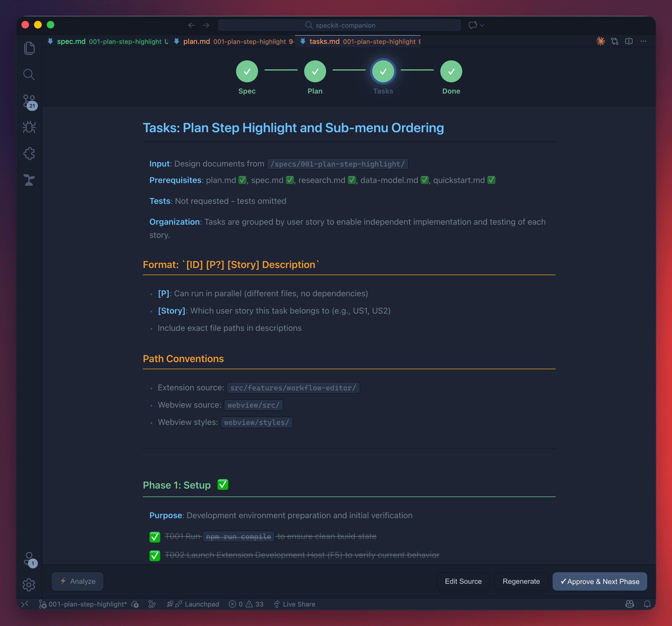Image resolution: width=672 pixels, height=626 pixels.
Task: Toggle the completed checkbox on task T001
Action: (155, 537)
